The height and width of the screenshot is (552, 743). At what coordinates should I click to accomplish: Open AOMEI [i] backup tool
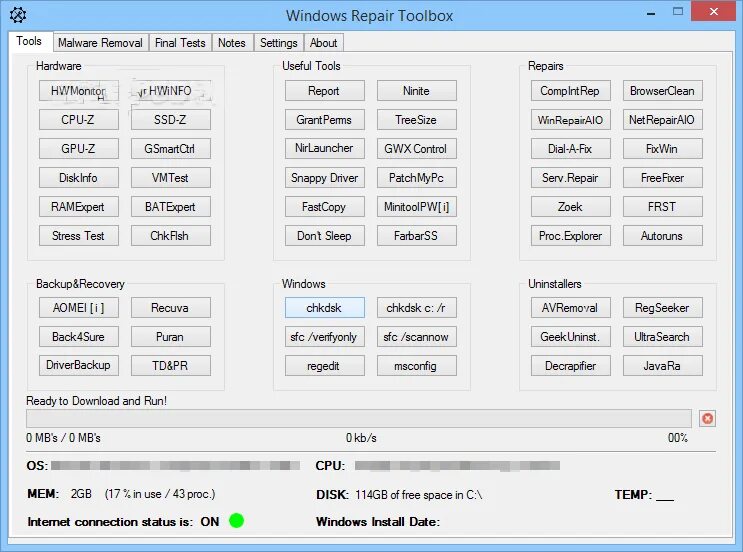coord(79,308)
